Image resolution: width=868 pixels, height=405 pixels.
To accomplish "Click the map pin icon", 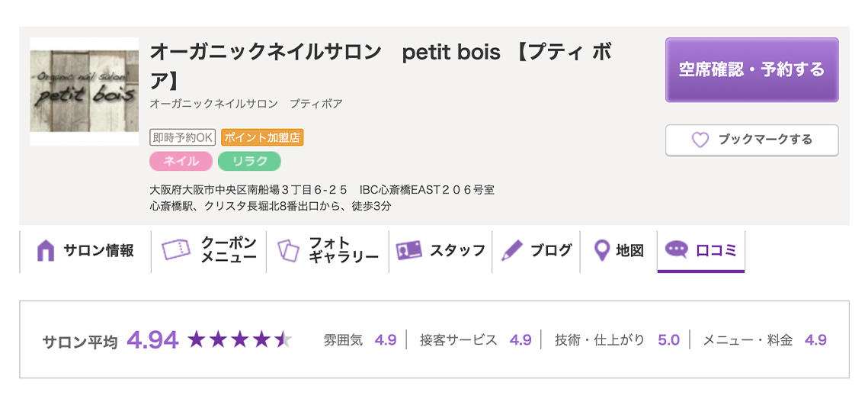I will (x=601, y=251).
